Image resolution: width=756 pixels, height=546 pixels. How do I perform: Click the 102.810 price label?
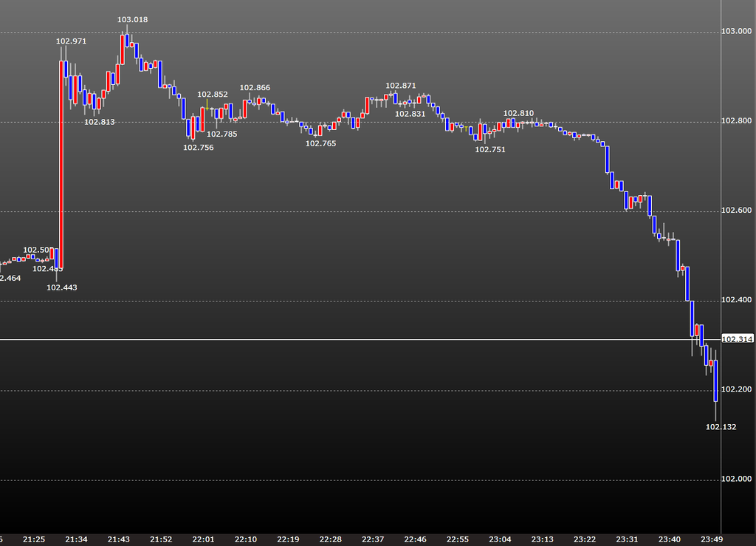519,114
